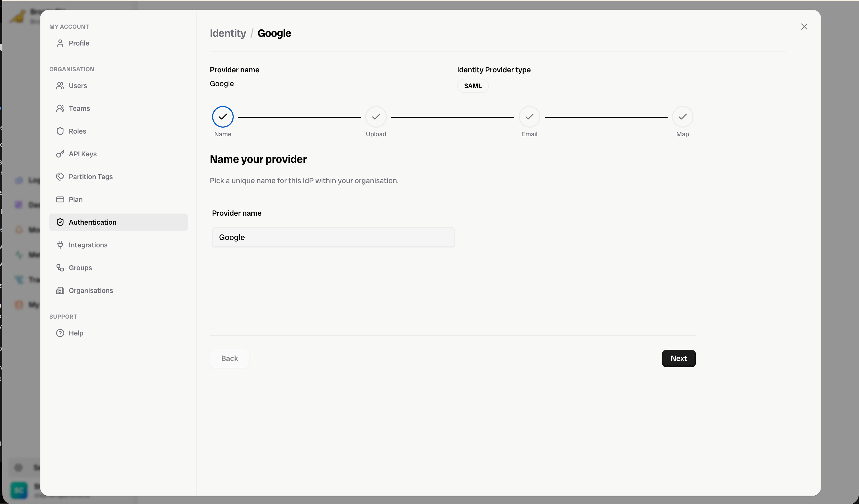Open the Help page
This screenshot has width=859, height=504.
(118, 333)
